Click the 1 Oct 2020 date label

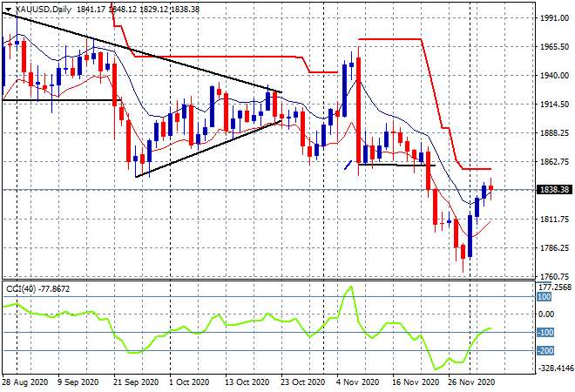pos(189,382)
